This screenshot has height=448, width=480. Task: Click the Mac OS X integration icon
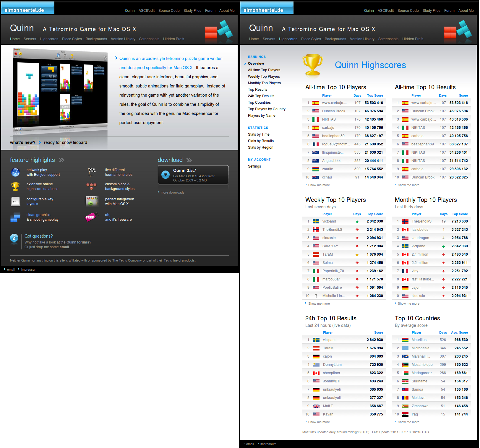click(92, 201)
